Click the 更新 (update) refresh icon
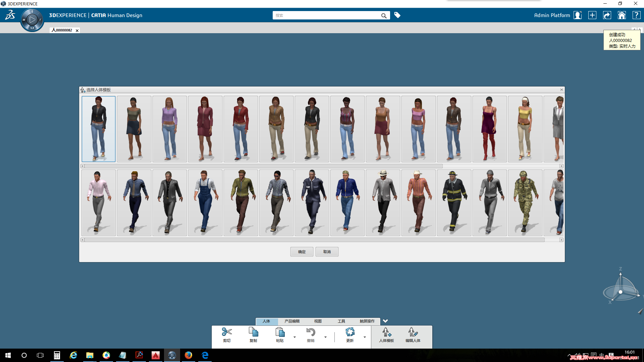The height and width of the screenshot is (362, 644). 350,332
